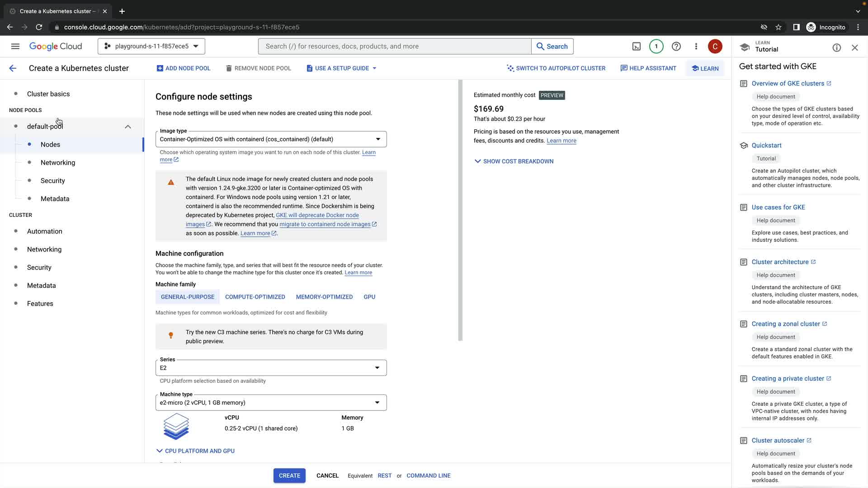Screen dimensions: 868x488
Task: Expand CPU Platform and GPU section
Action: 195,451
